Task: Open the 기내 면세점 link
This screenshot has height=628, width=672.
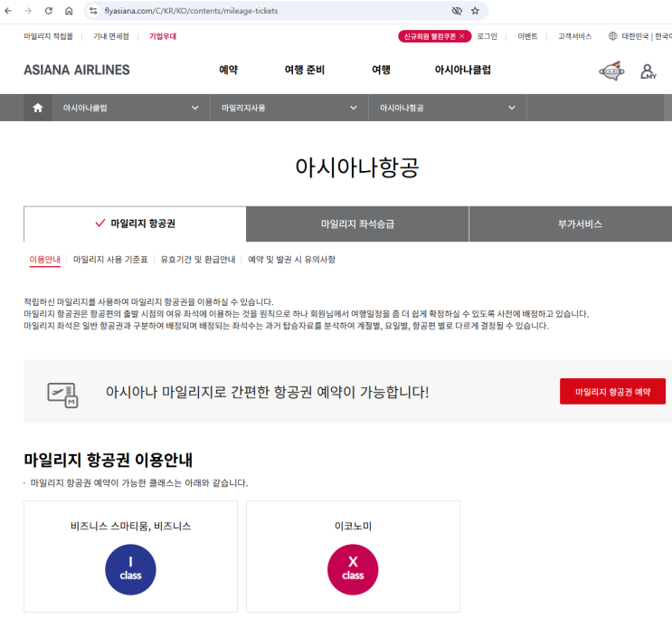Action: (111, 36)
